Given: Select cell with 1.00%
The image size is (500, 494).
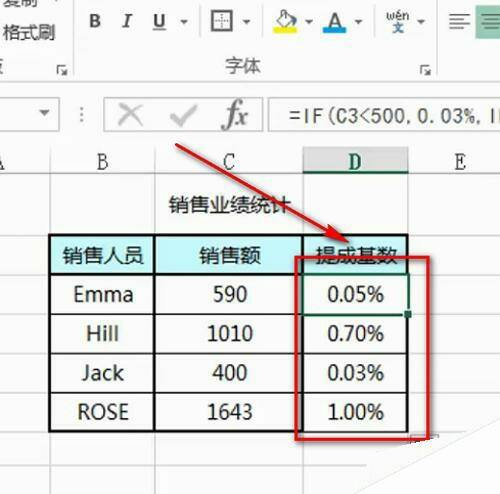Looking at the screenshot, I should (x=355, y=412).
